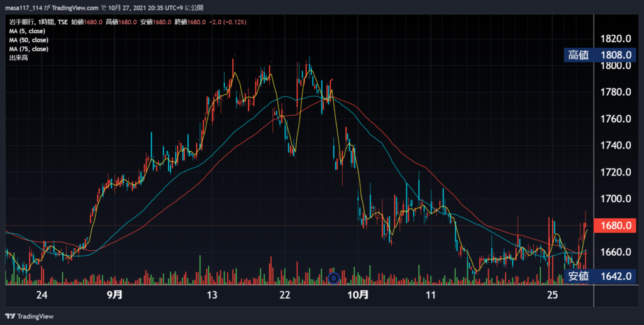The height and width of the screenshot is (325, 644).
Task: Click the 終値 1680.0 close value
Action: pyautogui.click(x=190, y=22)
